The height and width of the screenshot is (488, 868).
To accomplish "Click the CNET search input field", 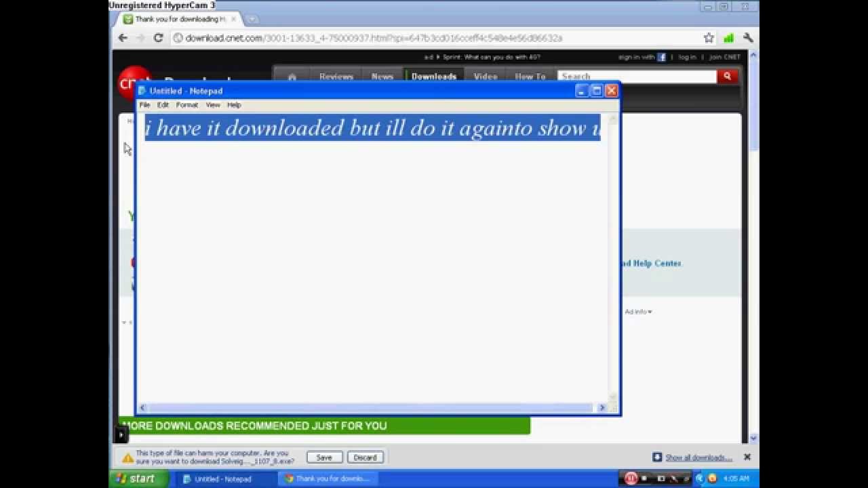I will pos(637,77).
